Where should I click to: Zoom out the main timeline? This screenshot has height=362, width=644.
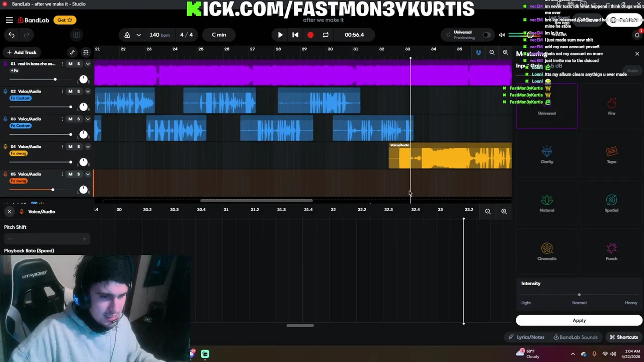click(492, 52)
